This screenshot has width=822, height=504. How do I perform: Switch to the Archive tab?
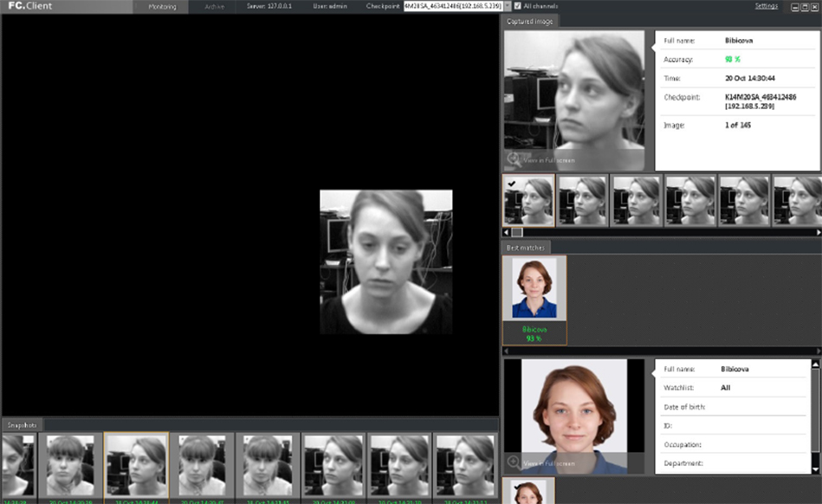point(214,6)
